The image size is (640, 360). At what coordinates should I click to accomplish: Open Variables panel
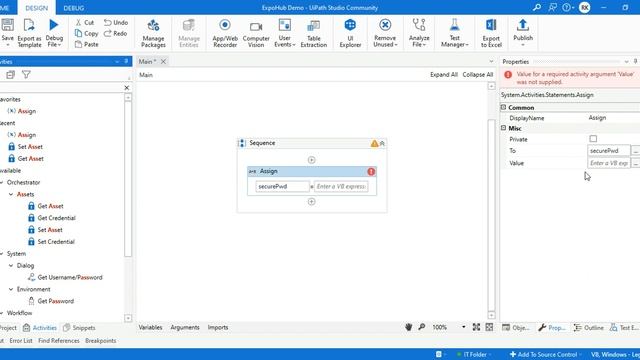[150, 327]
